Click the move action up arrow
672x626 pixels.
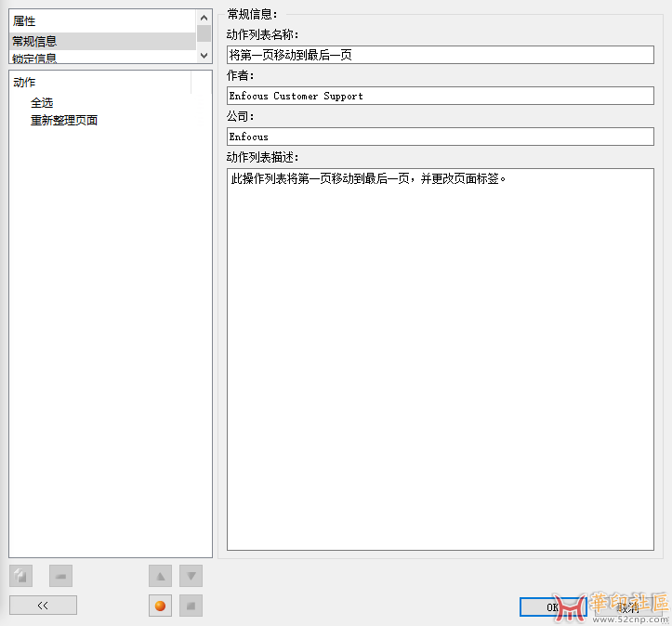tap(160, 576)
